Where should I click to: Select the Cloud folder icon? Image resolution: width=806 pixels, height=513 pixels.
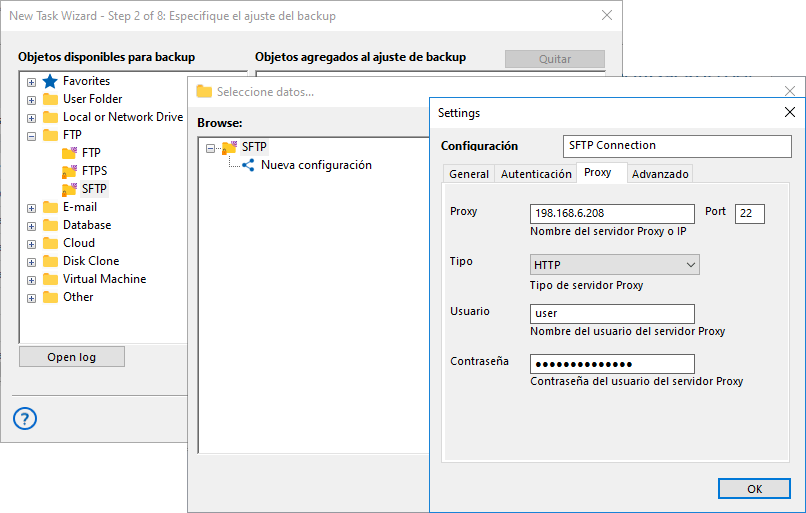pos(50,243)
